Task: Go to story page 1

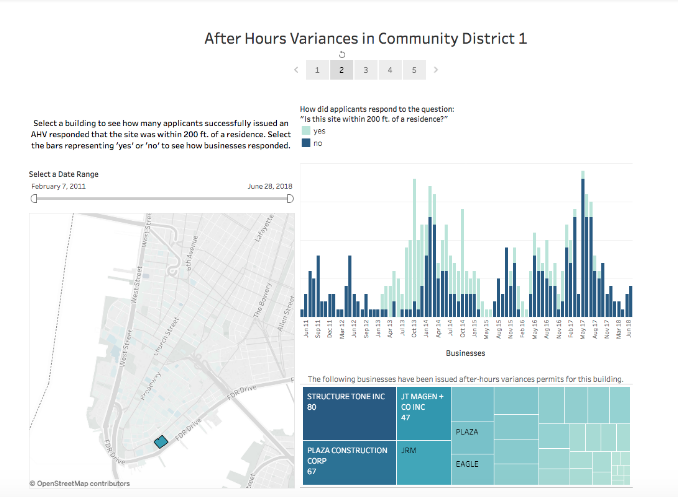Action: coord(316,70)
